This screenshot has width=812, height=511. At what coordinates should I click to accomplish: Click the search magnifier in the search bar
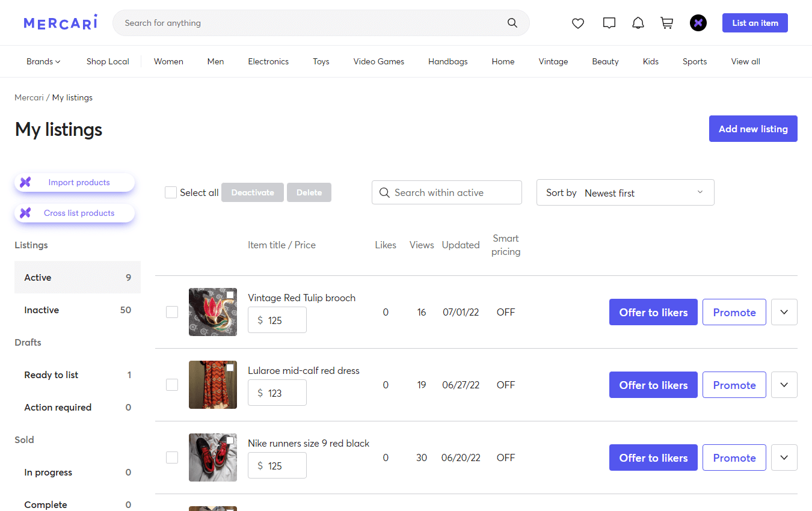512,23
